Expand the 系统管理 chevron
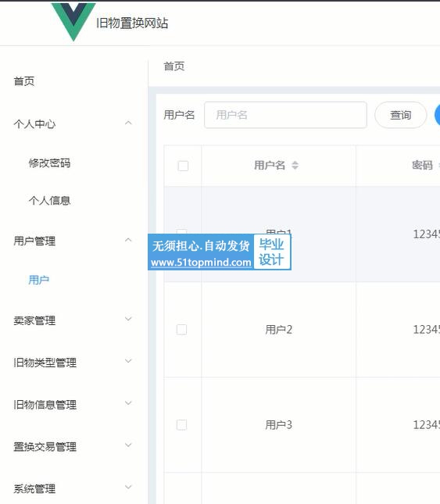The height and width of the screenshot is (504, 440). point(128,487)
